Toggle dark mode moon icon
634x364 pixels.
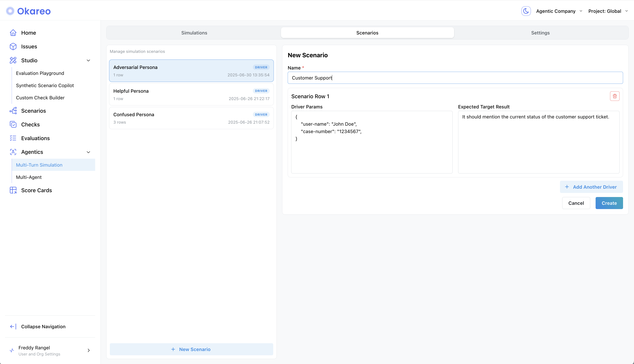[526, 11]
